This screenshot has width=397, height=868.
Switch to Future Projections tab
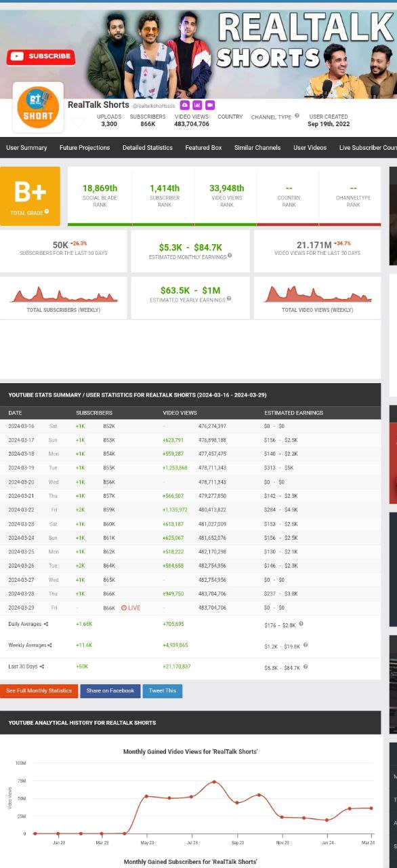(85, 147)
